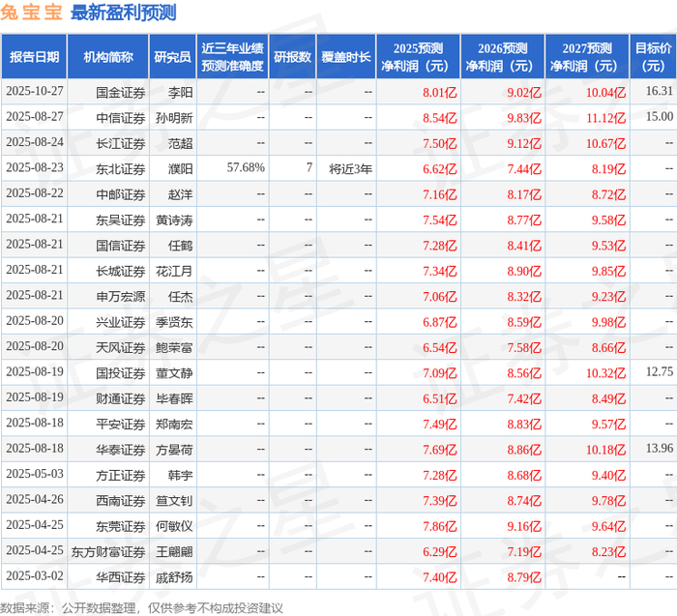Click the 覆盖时长 column header

(x=346, y=56)
